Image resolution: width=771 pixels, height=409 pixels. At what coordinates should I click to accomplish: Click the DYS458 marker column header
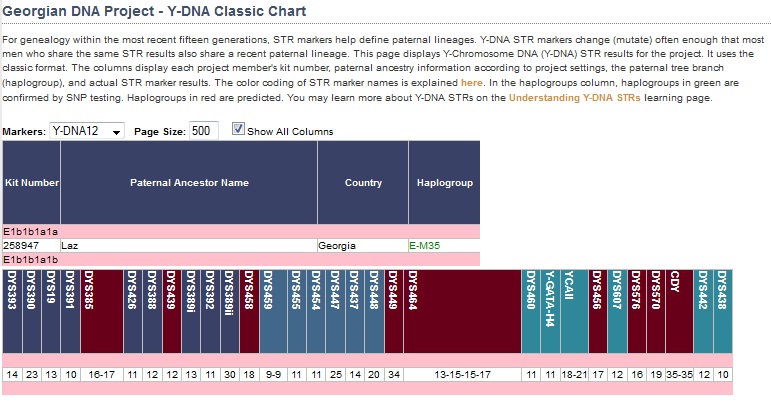tap(249, 310)
